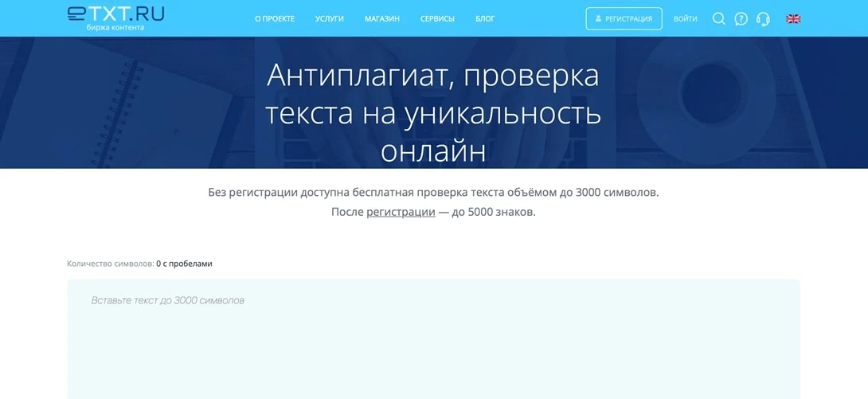The width and height of the screenshot is (868, 399).
Task: Click the user icon inside Регистрация button
Action: (599, 18)
